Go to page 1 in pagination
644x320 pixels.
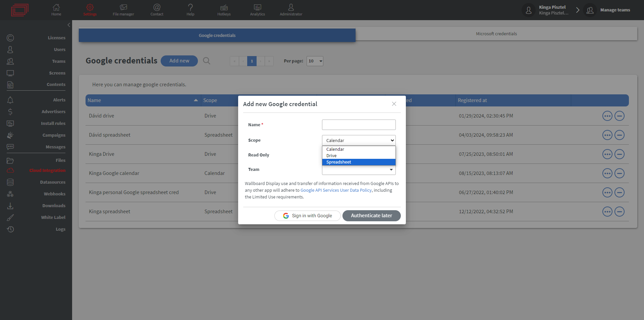pyautogui.click(x=252, y=61)
